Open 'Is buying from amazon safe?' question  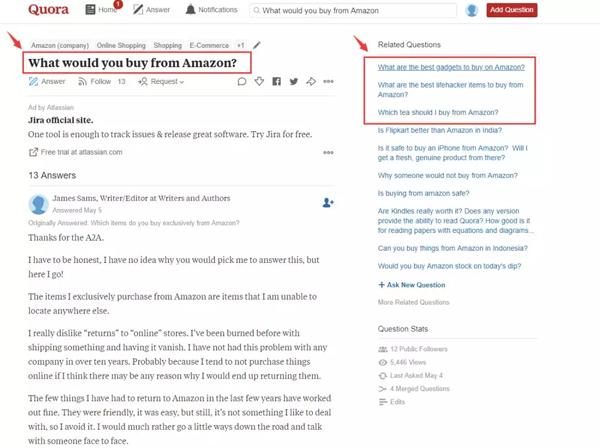[x=423, y=194]
